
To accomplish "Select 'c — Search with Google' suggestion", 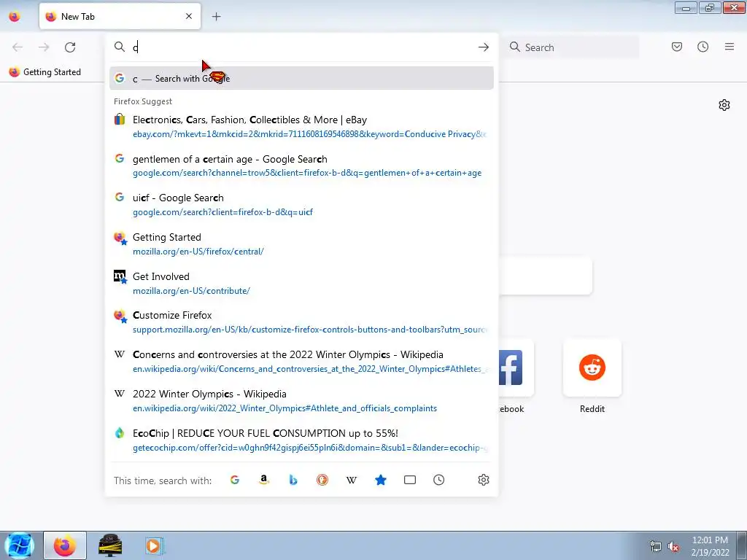I will (301, 78).
